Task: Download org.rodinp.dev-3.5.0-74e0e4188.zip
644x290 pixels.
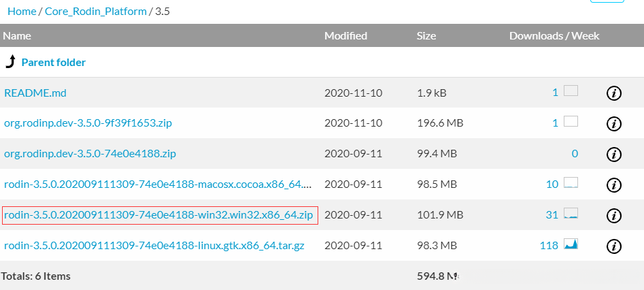Action: [90, 154]
